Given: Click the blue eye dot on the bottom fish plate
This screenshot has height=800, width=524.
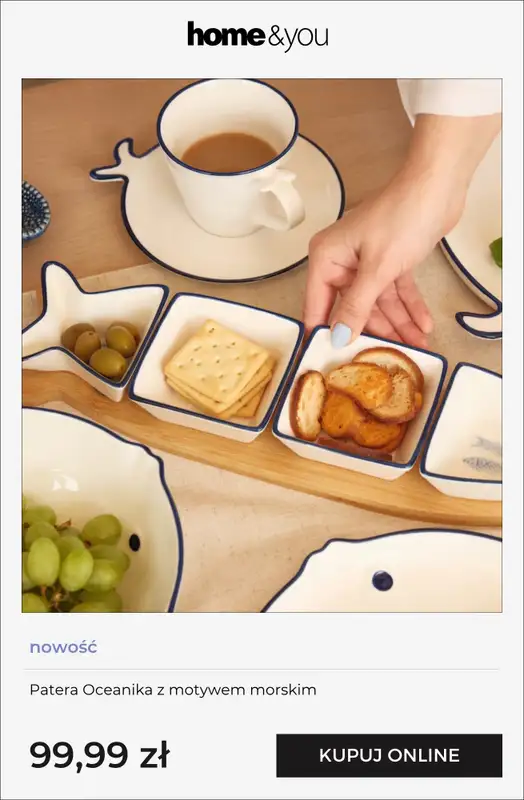Looking at the screenshot, I should [x=382, y=581].
